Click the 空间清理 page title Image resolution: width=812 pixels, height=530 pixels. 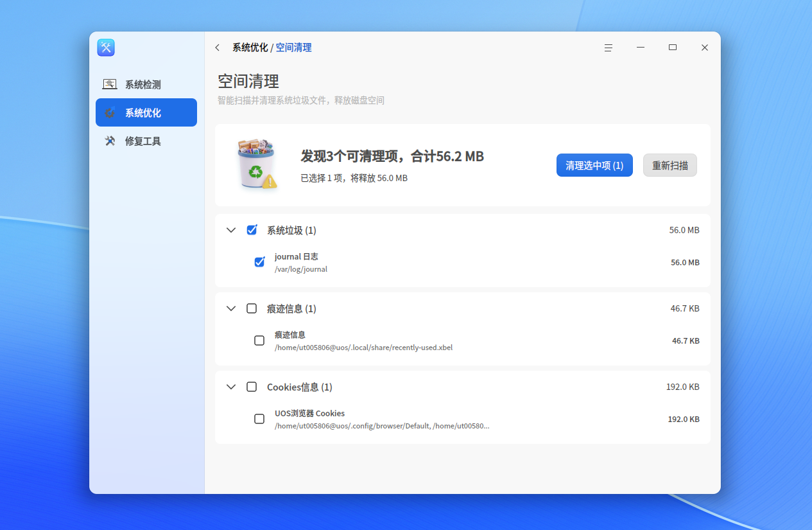tap(248, 82)
